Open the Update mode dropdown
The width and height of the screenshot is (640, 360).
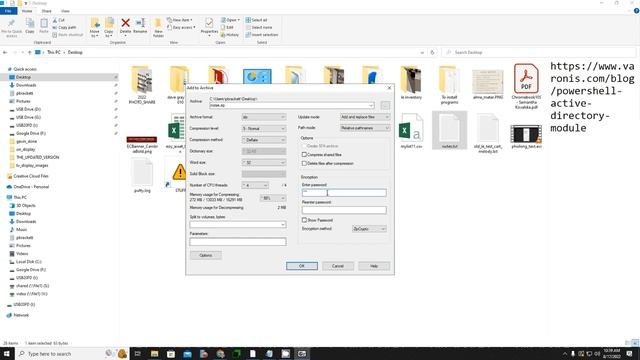(365, 117)
